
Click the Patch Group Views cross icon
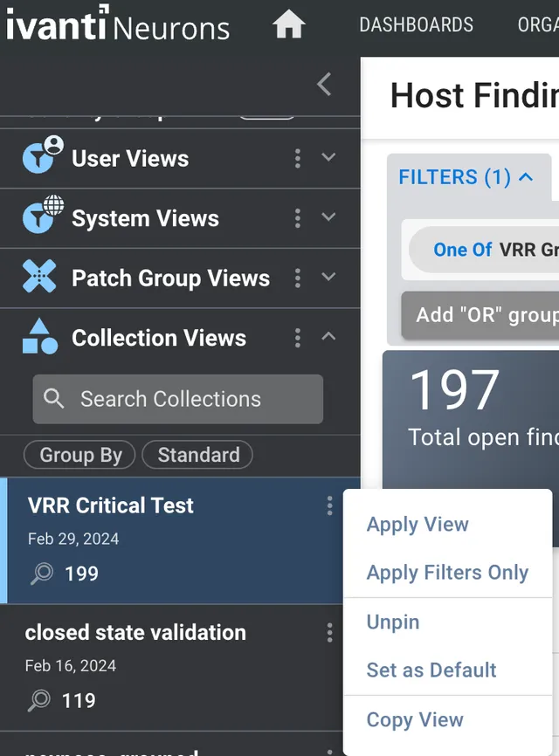point(39,276)
